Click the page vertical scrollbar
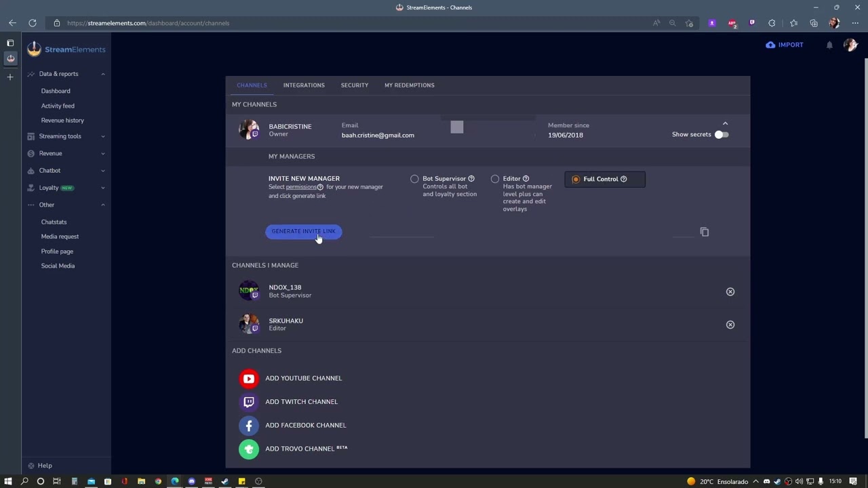868x488 pixels. click(x=865, y=248)
